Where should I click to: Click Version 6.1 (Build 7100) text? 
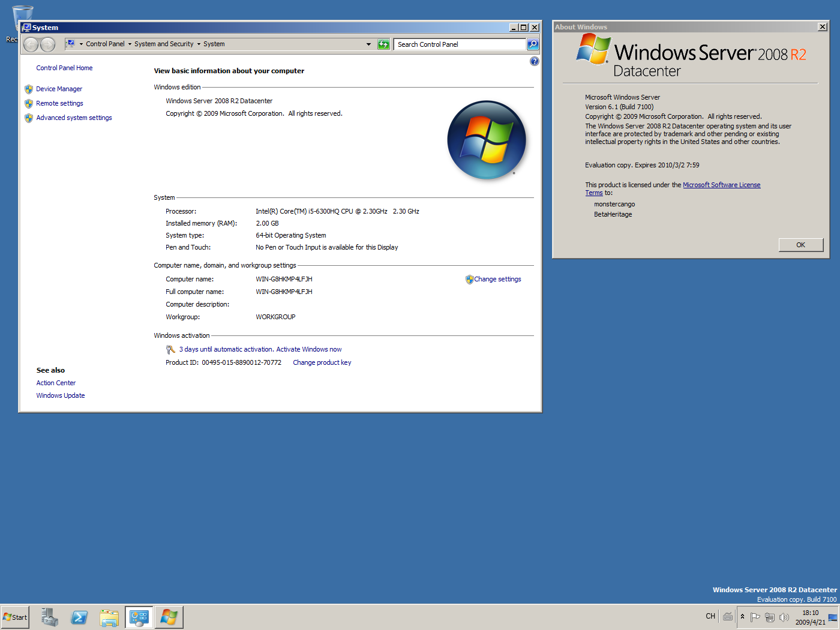pos(619,107)
